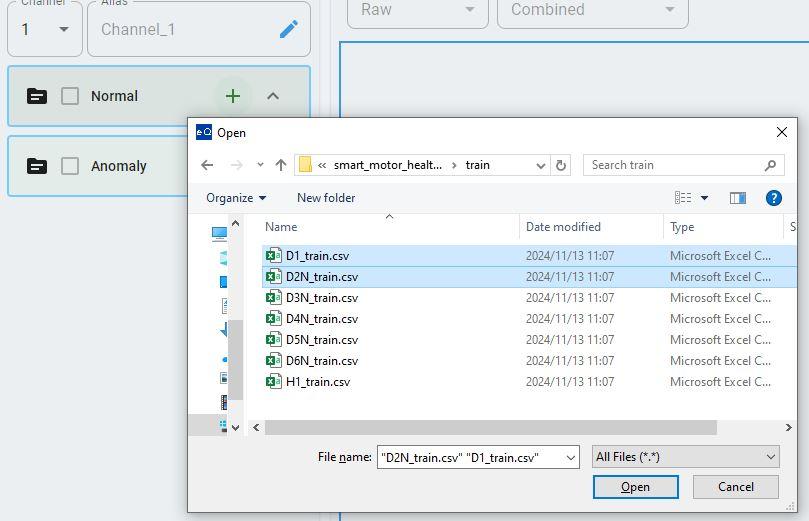Click the navigation pane scroll down arrow
This screenshot has height=521, width=809.
pyautogui.click(x=235, y=428)
